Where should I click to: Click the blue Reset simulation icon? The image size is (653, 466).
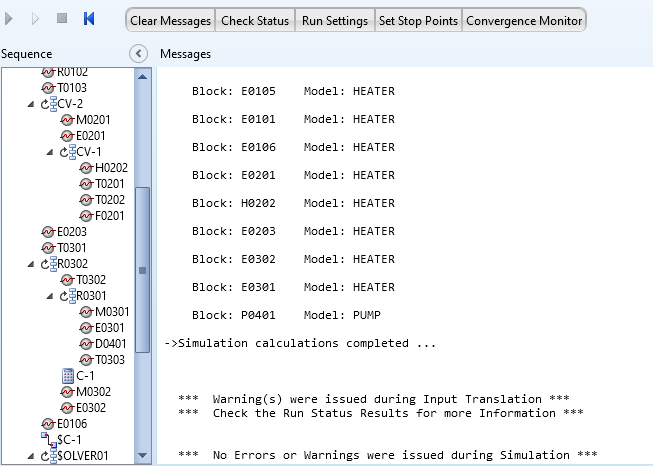pyautogui.click(x=89, y=19)
